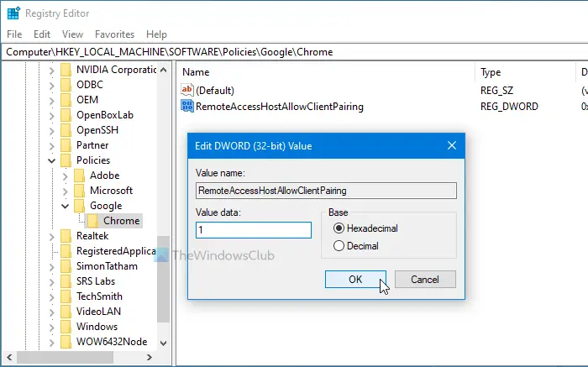Close the Edit DWORD dialog with X

pyautogui.click(x=452, y=145)
